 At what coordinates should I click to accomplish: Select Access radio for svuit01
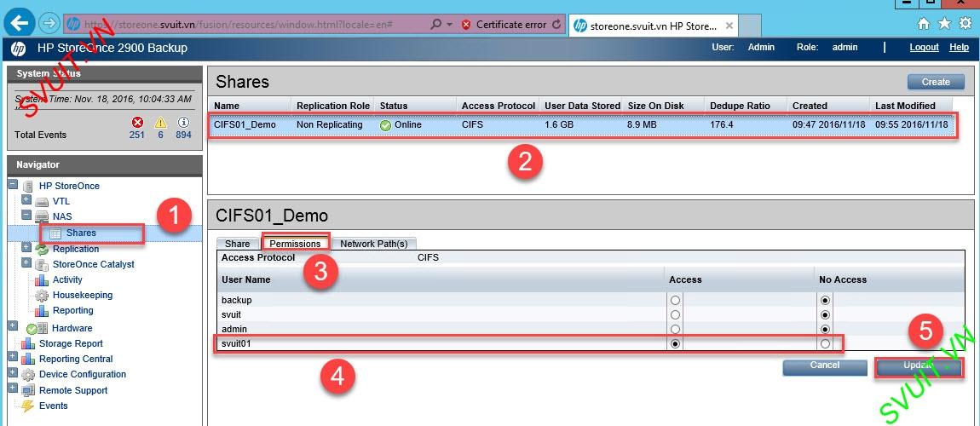pos(675,343)
